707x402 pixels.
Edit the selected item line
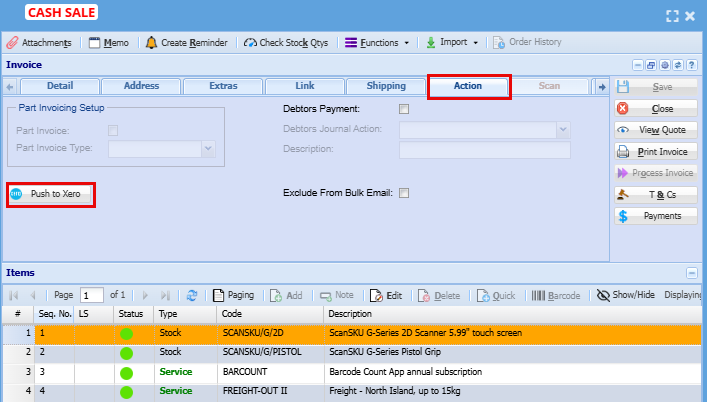tap(386, 296)
